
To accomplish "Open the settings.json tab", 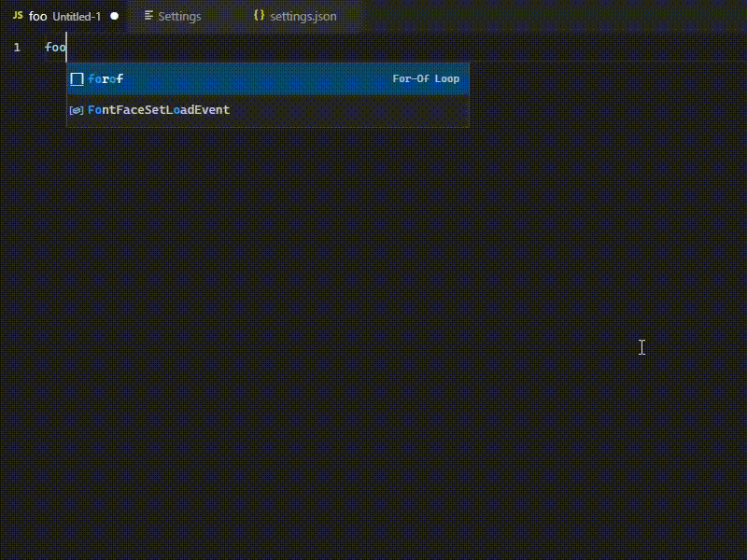I will tap(302, 16).
